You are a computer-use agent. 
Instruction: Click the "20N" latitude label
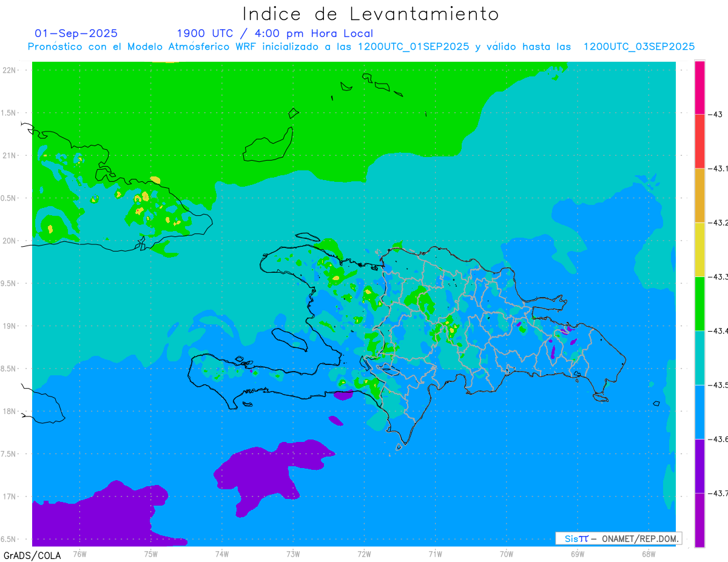tap(10, 241)
